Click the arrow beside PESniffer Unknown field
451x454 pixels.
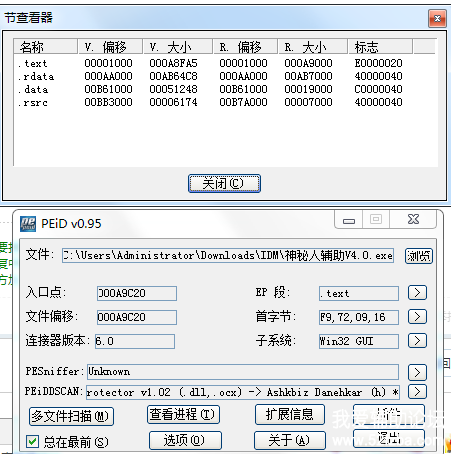tap(417, 372)
